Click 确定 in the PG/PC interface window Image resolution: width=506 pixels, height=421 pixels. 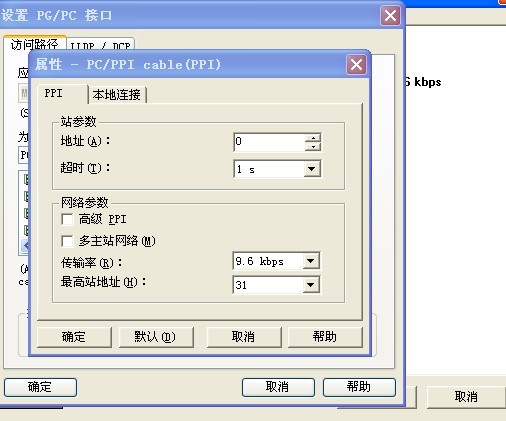coord(40,387)
